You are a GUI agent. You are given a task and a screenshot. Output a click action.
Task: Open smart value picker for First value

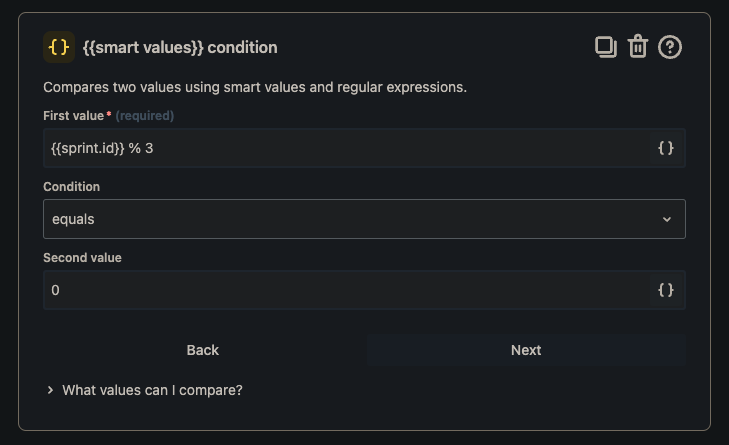coord(666,148)
